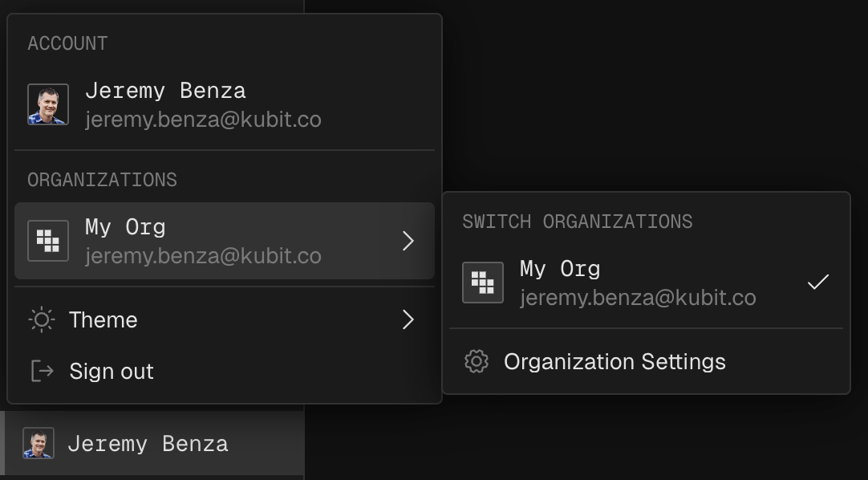This screenshot has width=868, height=480.
Task: Click the My Org grid icon in Organizations
Action: [x=48, y=241]
